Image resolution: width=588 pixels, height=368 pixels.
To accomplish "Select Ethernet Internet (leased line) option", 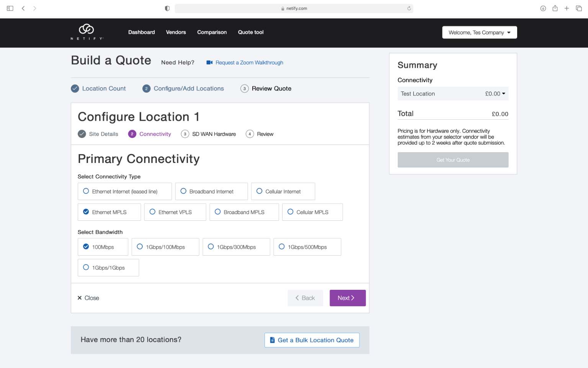I will [x=125, y=191].
